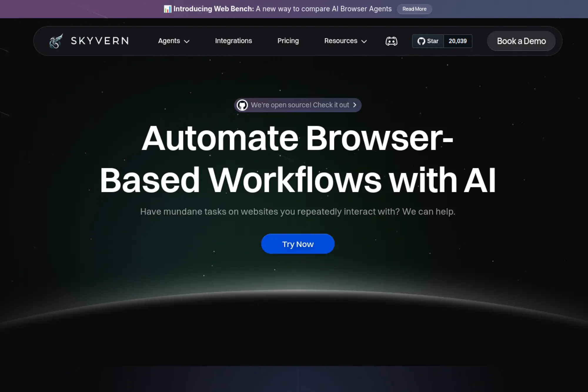
Task: Click the 20,039 star count
Action: pos(457,41)
